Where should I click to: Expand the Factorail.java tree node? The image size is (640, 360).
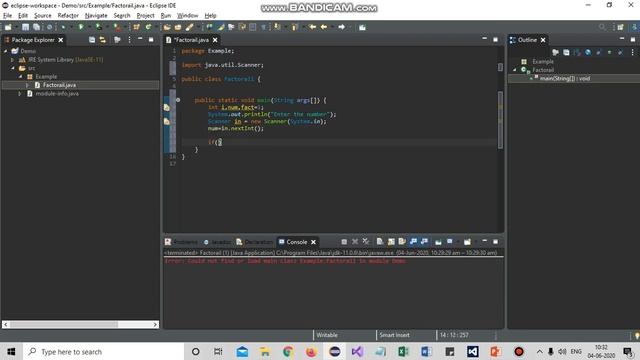click(x=27, y=85)
